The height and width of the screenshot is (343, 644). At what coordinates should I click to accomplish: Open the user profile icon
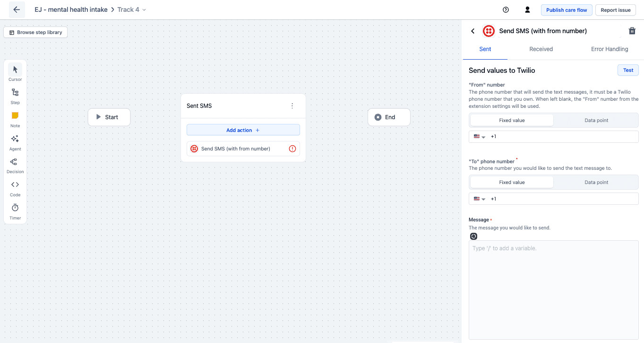coord(528,10)
